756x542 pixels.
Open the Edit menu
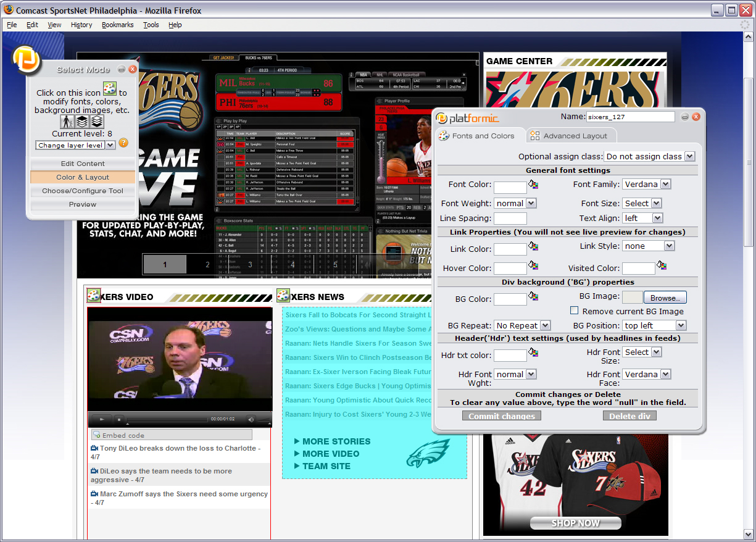pyautogui.click(x=32, y=25)
